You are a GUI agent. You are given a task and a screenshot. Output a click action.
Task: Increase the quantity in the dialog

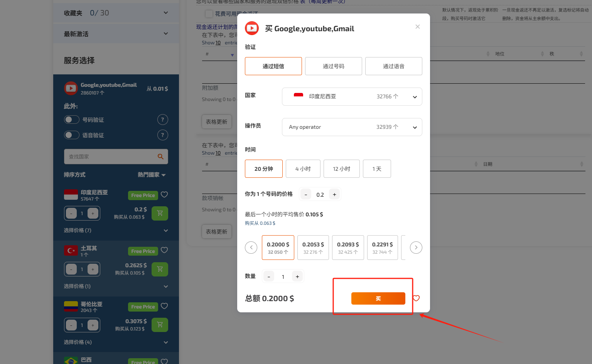297,276
